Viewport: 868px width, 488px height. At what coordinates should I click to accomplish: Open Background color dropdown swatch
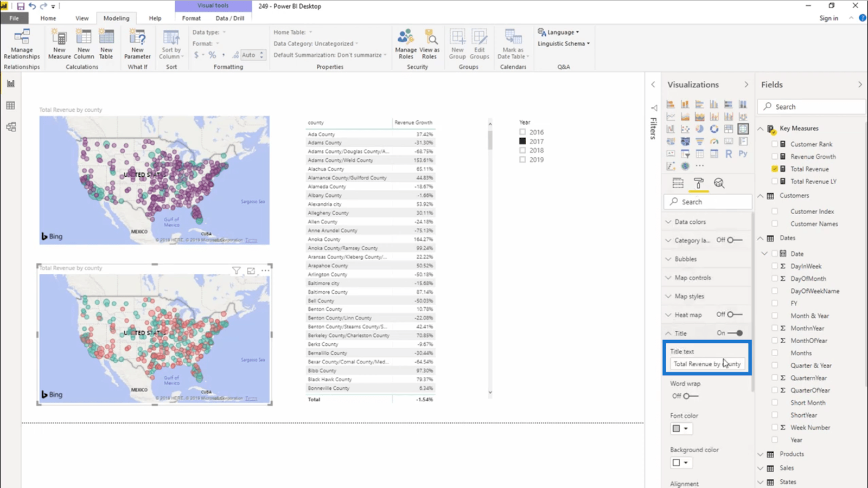680,463
